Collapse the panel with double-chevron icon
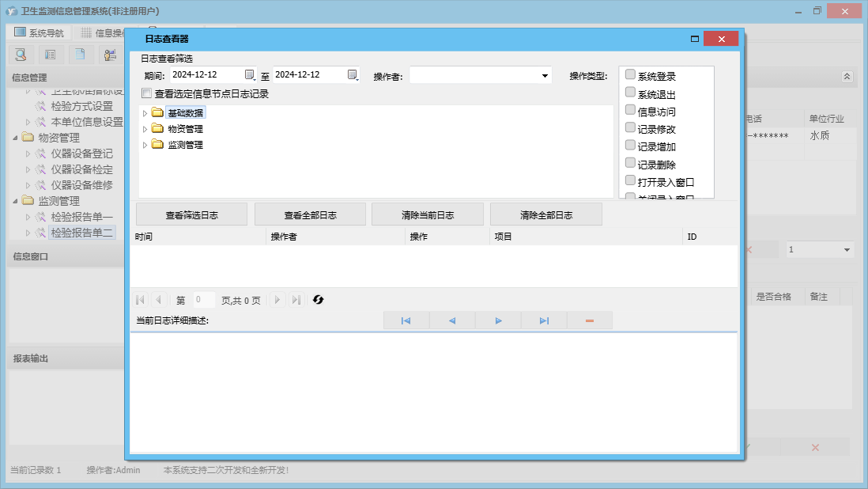 coord(847,77)
